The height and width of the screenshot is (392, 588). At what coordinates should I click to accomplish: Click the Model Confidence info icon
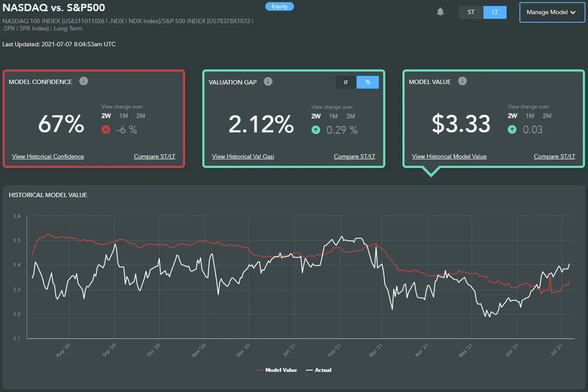tap(84, 81)
